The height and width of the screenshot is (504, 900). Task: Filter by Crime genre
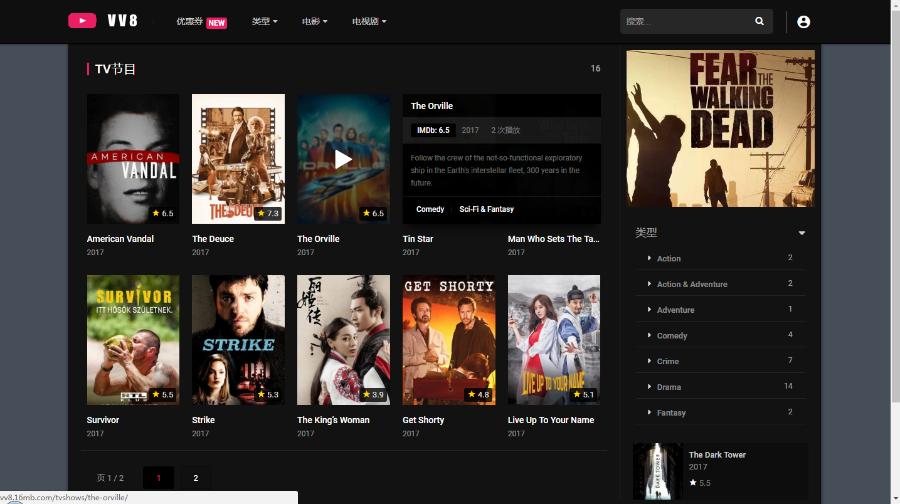point(668,362)
